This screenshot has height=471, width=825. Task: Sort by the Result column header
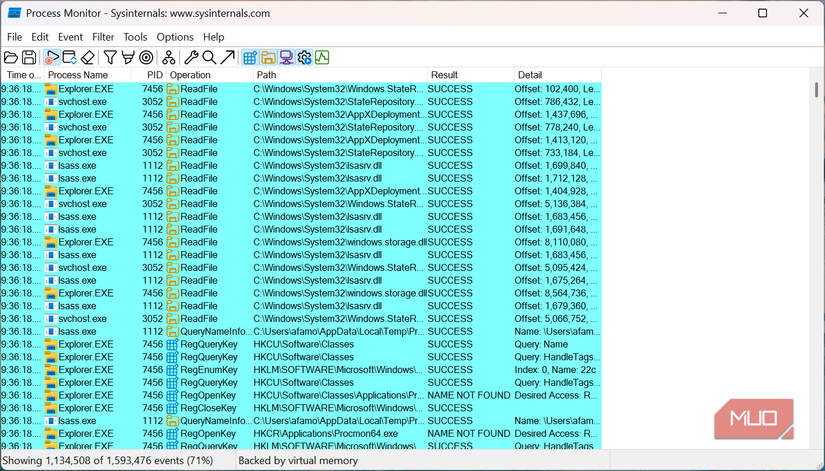pyautogui.click(x=471, y=75)
